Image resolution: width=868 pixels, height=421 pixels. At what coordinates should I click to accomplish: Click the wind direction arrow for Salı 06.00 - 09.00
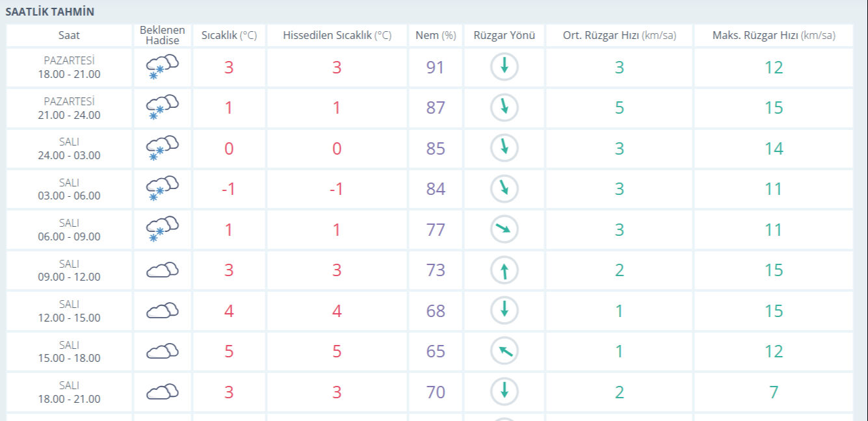click(504, 229)
